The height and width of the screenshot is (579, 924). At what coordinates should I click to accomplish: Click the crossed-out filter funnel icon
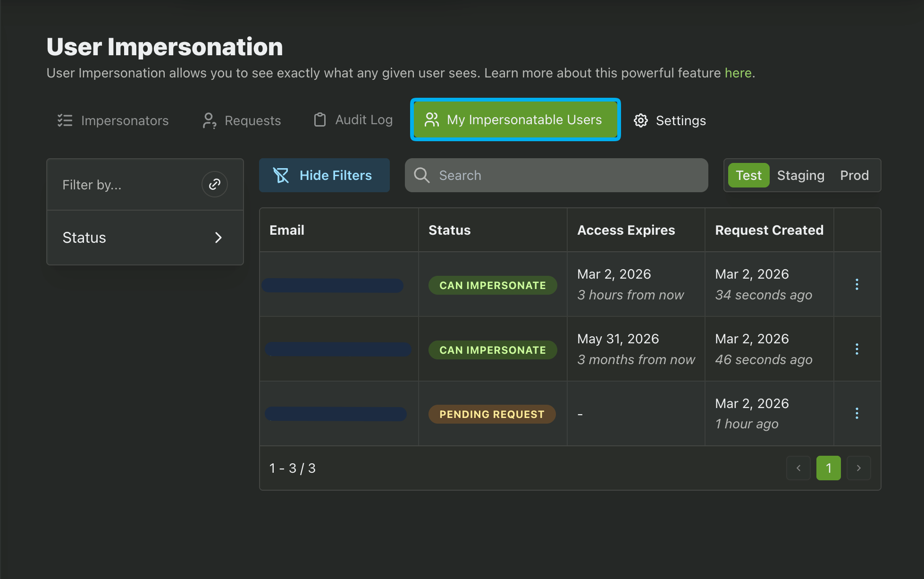pos(281,175)
